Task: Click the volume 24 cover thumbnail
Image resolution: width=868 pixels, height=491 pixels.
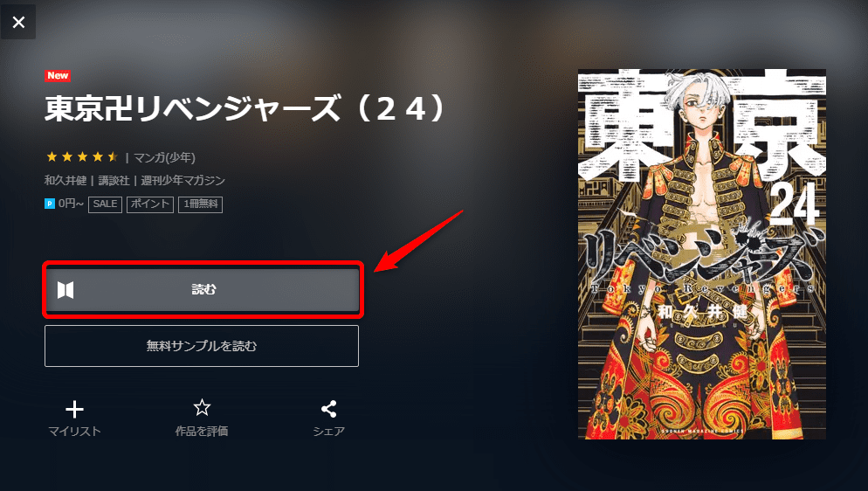Action: [702, 254]
